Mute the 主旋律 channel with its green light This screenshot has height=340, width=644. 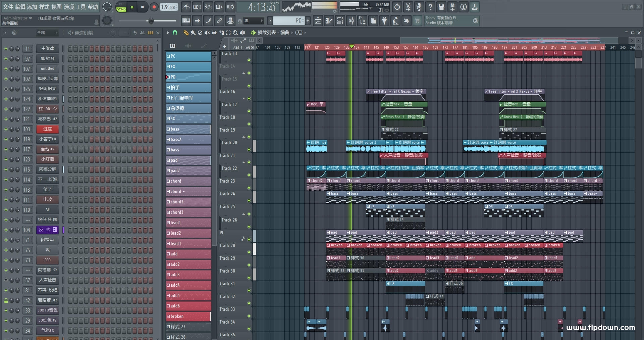pos(6,49)
